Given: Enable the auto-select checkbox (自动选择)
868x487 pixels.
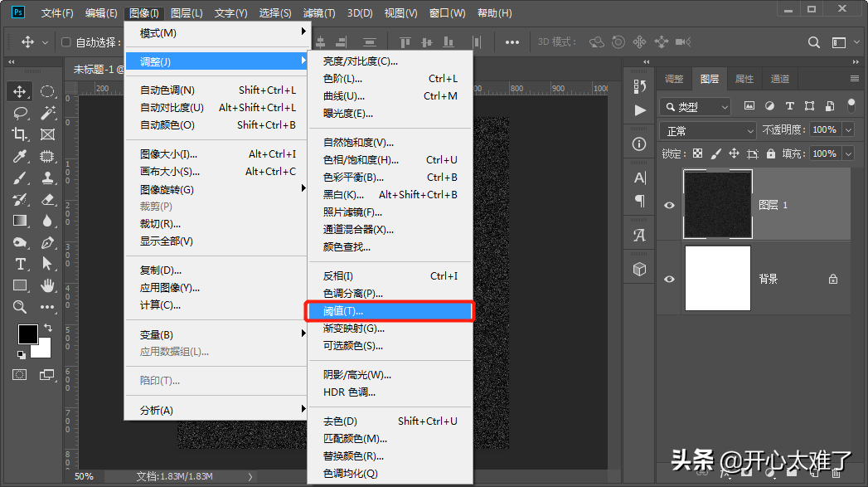Looking at the screenshot, I should 65,42.
